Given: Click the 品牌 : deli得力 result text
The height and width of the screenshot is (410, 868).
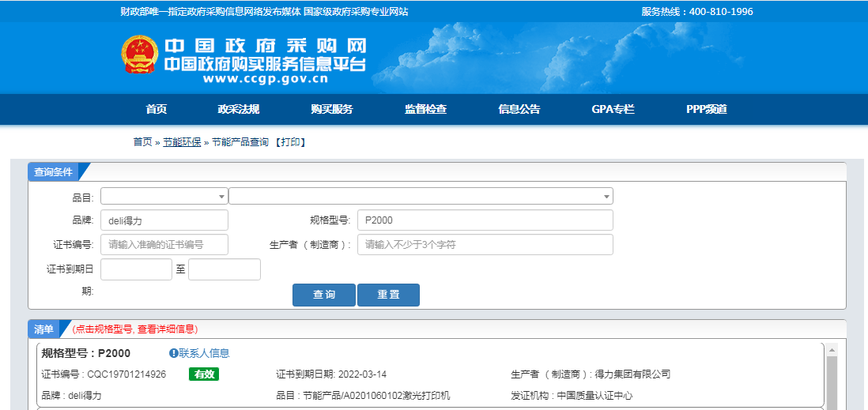Looking at the screenshot, I should click(71, 396).
